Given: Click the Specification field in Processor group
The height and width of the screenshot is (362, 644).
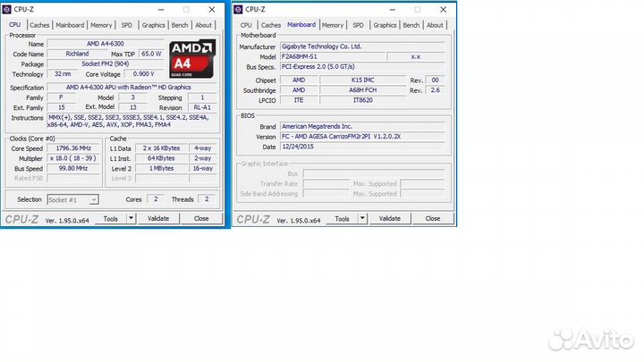Looking at the screenshot, I should pos(131,88).
